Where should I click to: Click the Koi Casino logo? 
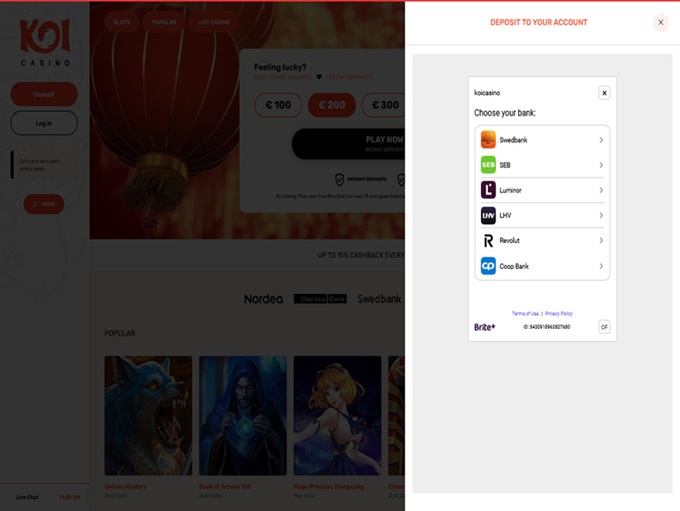44,42
